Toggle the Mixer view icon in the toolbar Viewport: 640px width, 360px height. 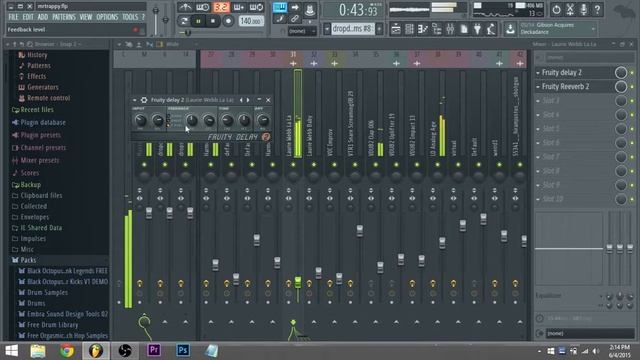click(x=450, y=29)
